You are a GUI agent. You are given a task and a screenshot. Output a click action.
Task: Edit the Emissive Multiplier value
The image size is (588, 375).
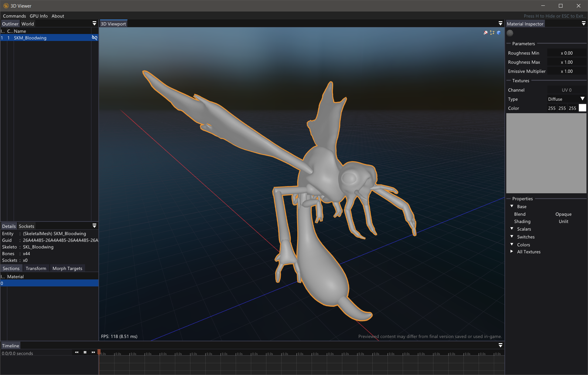point(567,71)
